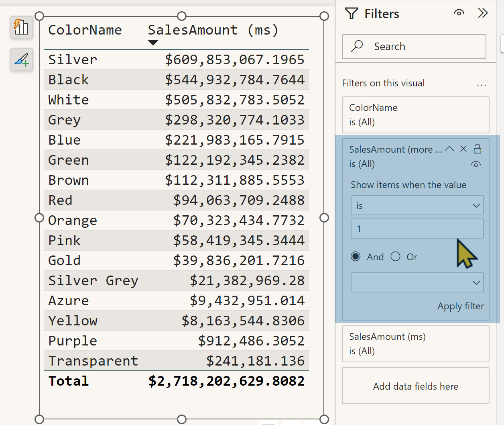Click the total $2,718,202,629.8082
This screenshot has height=425, width=504.
(226, 381)
